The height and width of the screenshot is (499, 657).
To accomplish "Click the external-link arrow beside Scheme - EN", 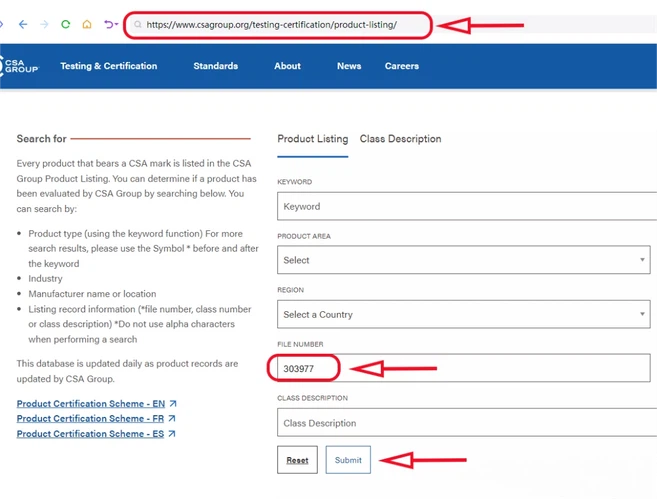I will [x=173, y=403].
